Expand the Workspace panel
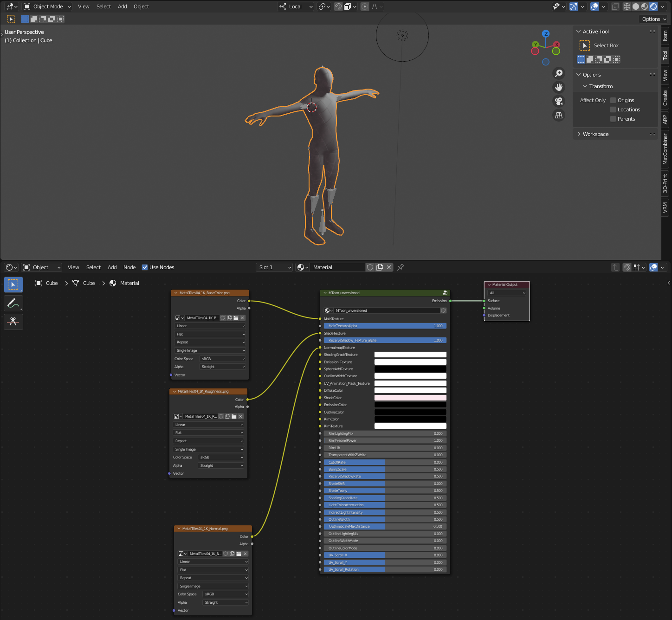672x620 pixels. pyautogui.click(x=595, y=134)
